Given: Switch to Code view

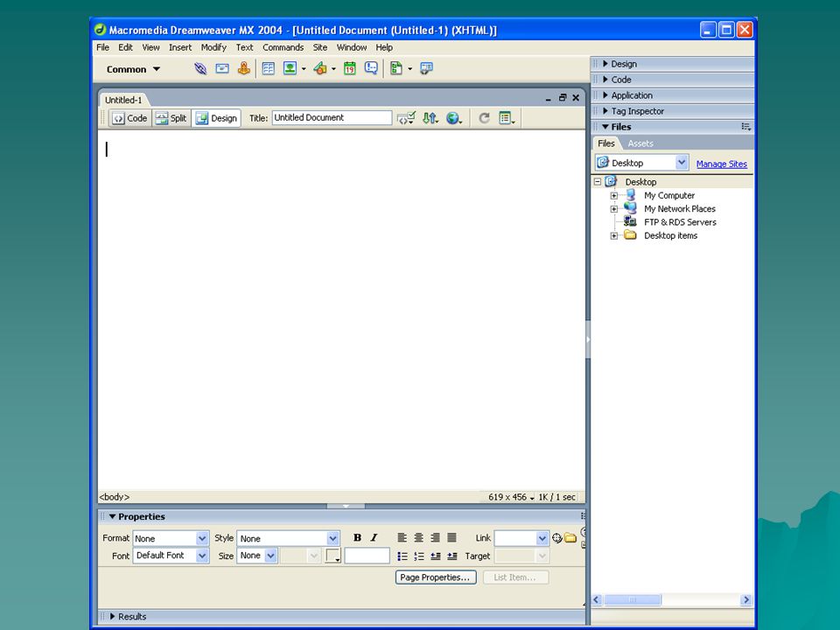Looking at the screenshot, I should point(130,118).
